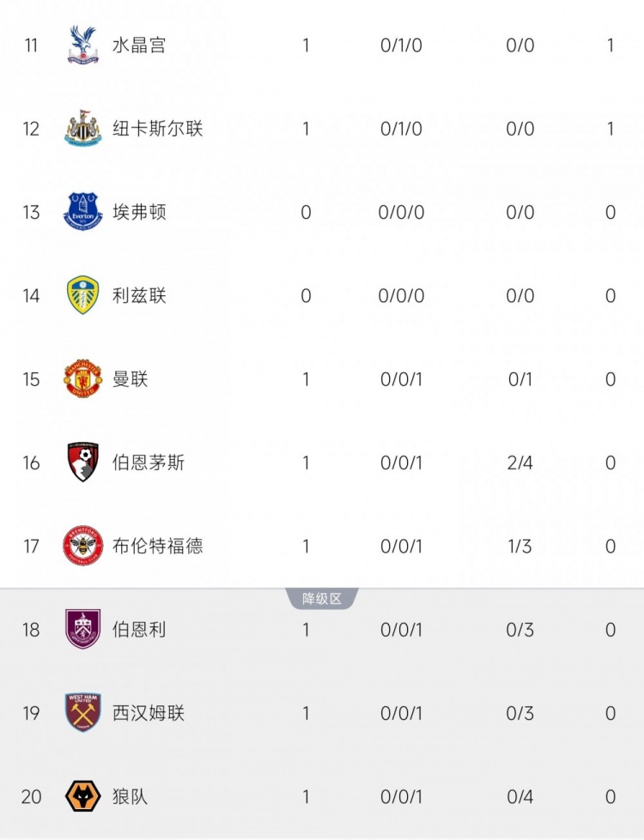Tap the Bournemouth club crest

[83, 462]
